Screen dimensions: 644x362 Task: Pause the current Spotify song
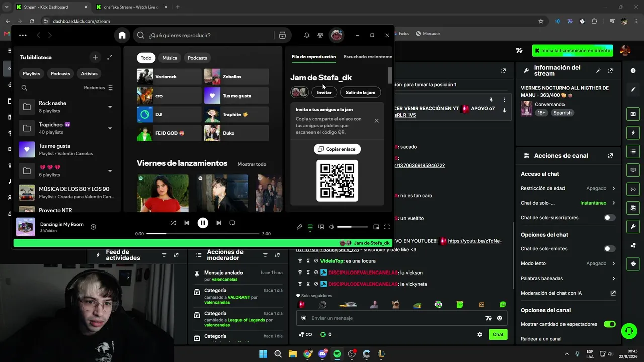(203, 223)
